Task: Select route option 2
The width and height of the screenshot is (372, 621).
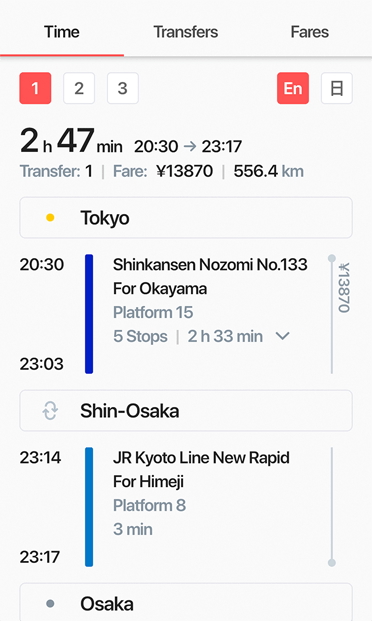Action: pyautogui.click(x=79, y=88)
